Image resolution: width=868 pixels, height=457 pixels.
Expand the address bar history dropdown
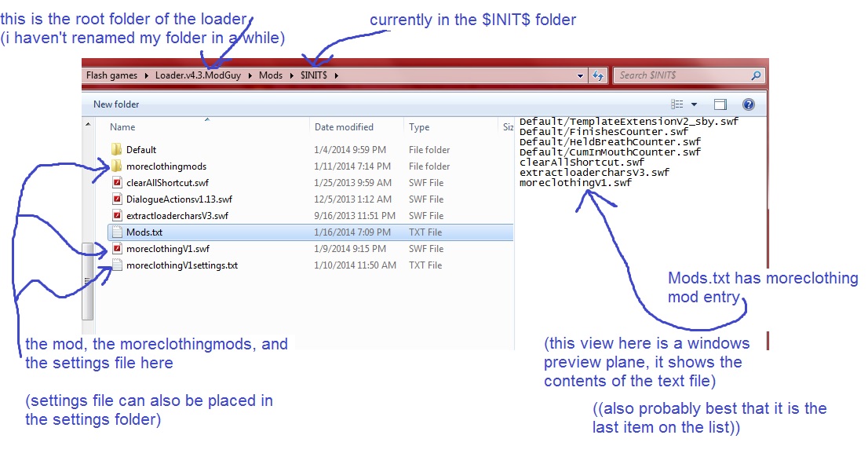(581, 75)
